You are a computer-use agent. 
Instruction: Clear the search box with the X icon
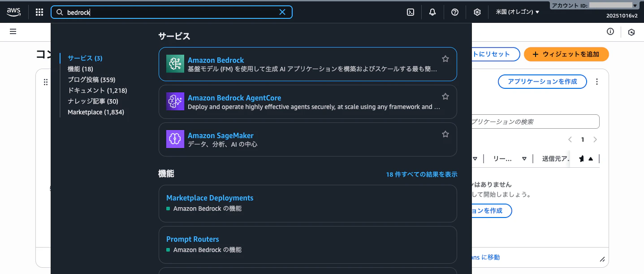(x=282, y=12)
